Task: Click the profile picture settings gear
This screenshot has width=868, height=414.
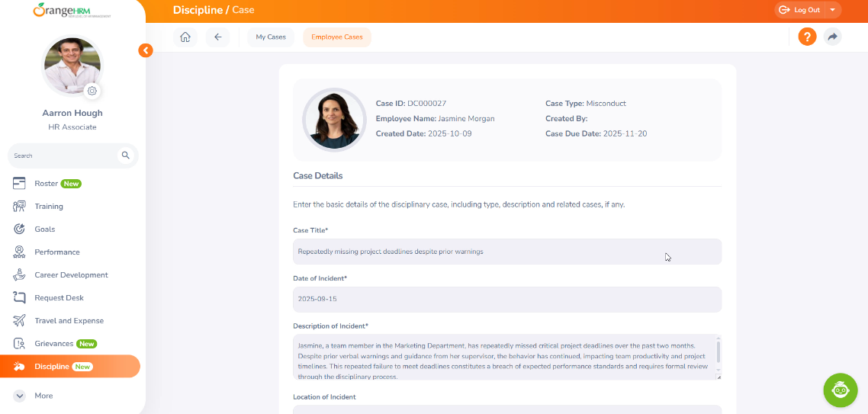Action: coord(92,91)
